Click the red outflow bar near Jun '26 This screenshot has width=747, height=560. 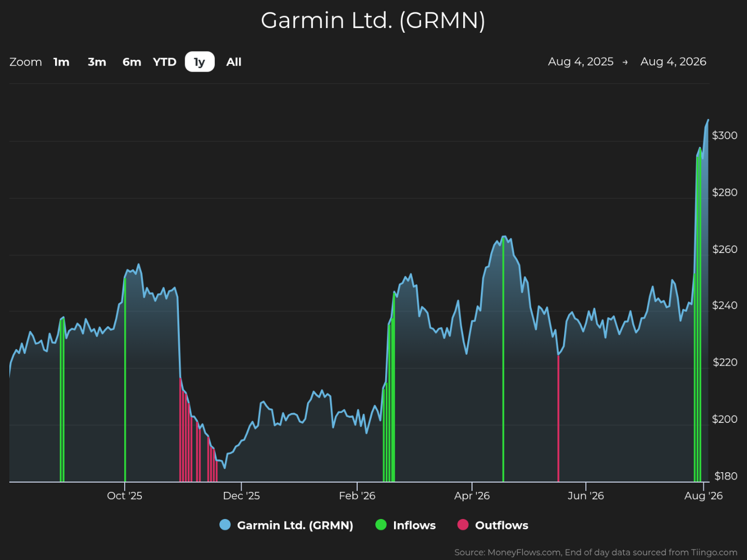pyautogui.click(x=558, y=419)
